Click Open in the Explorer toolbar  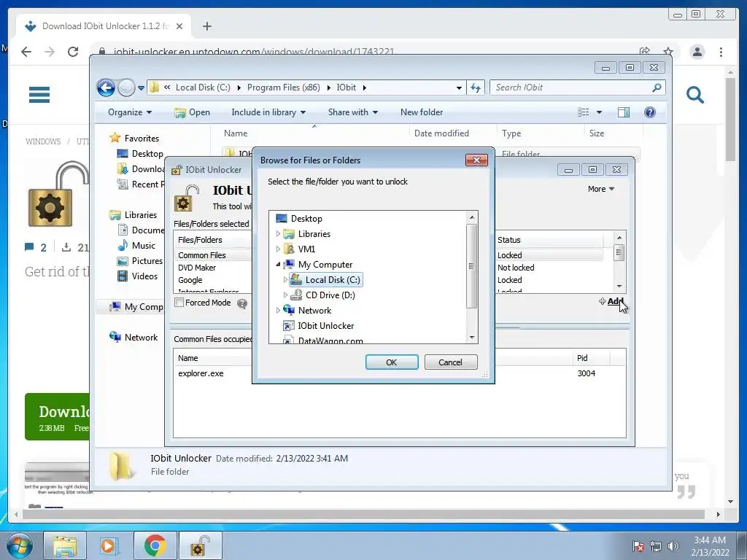click(x=192, y=112)
